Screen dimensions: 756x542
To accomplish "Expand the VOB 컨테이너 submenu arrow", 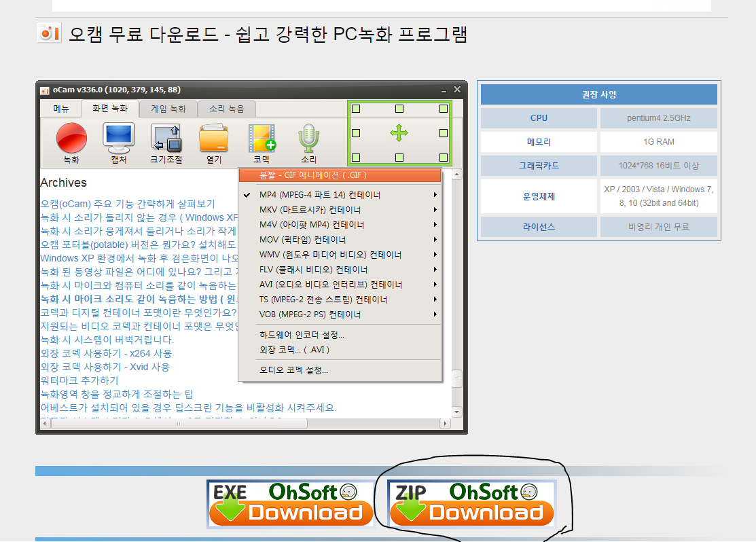I will click(x=435, y=314).
